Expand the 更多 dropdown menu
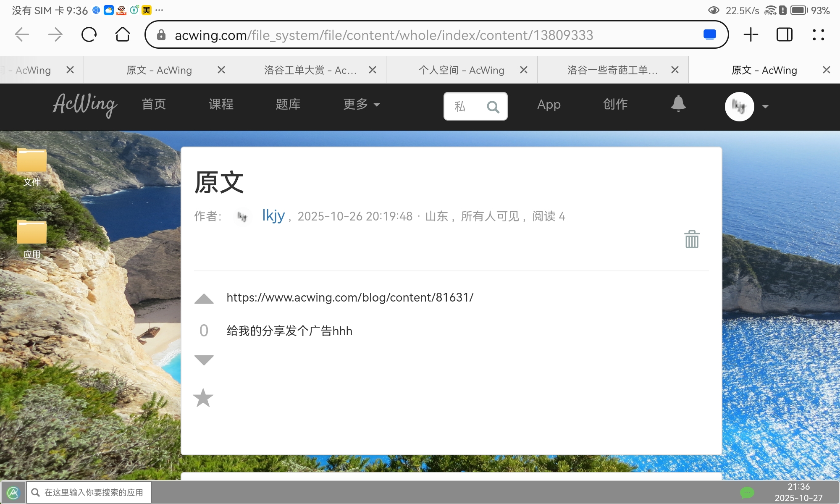This screenshot has height=504, width=840. [x=361, y=104]
